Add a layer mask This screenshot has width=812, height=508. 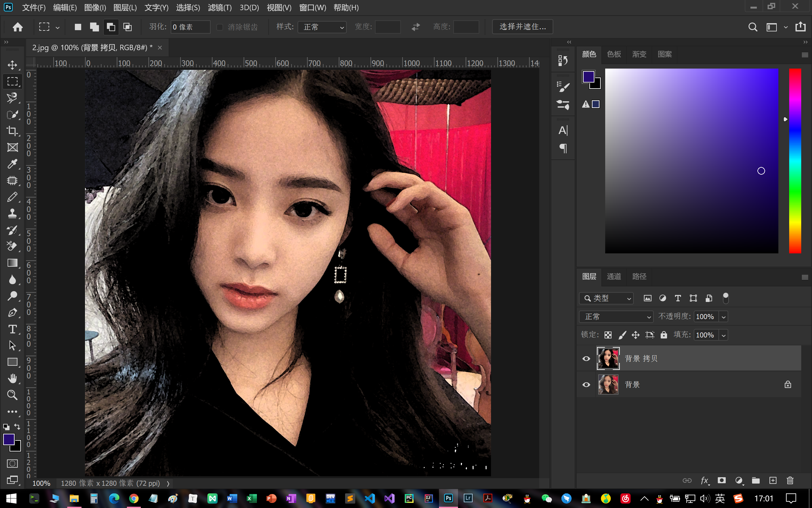(x=721, y=480)
